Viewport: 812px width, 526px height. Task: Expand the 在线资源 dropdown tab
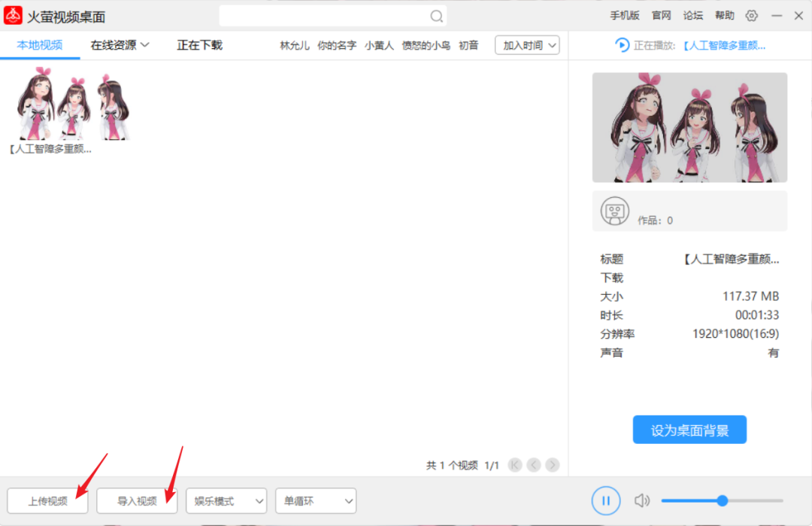tap(120, 45)
